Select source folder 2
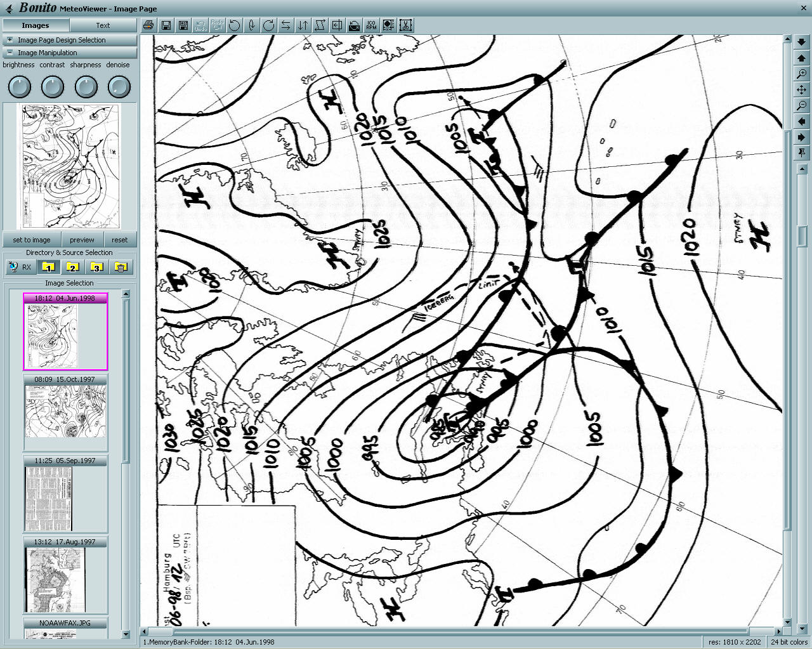Screen dimensions: 812x649 click(x=73, y=267)
